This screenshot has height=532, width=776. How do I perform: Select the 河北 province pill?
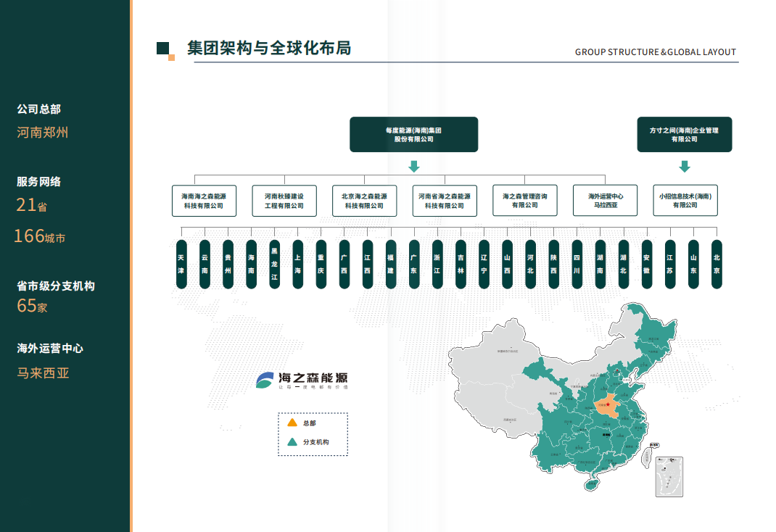pyautogui.click(x=531, y=264)
